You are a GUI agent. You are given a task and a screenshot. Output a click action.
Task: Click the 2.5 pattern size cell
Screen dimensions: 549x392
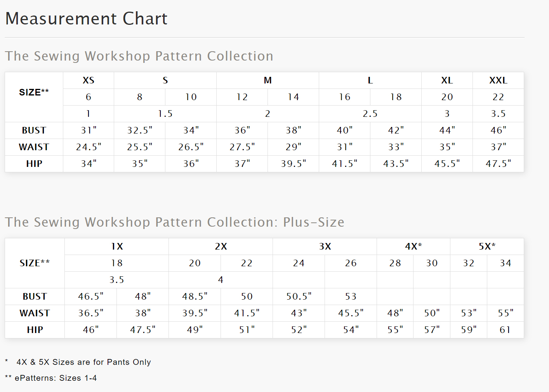coord(370,114)
